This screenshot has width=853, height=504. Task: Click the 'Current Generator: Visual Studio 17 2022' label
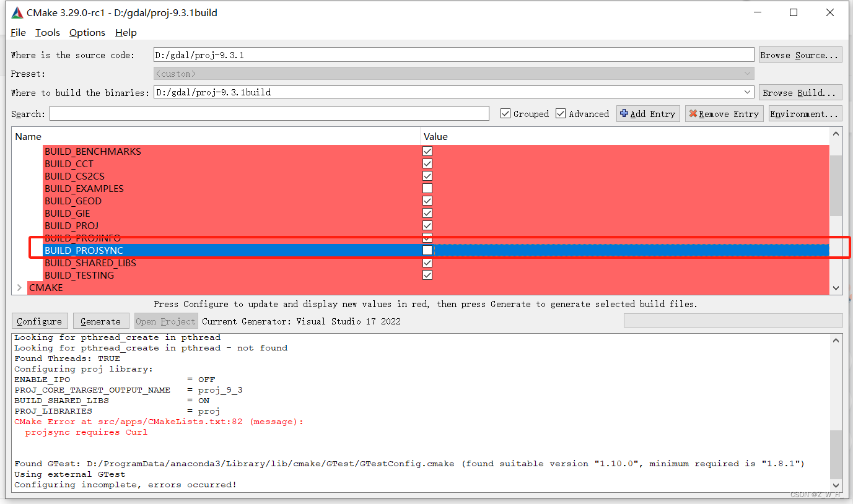point(301,321)
